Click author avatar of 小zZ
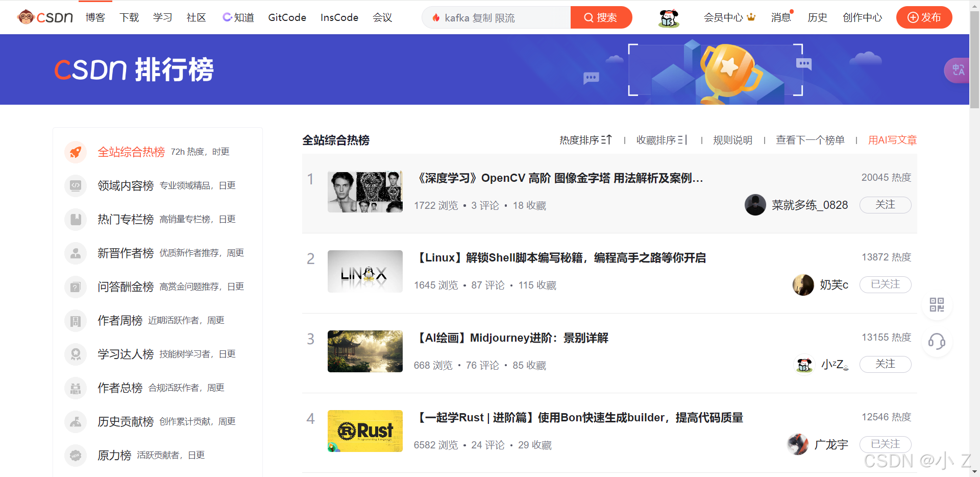 805,364
